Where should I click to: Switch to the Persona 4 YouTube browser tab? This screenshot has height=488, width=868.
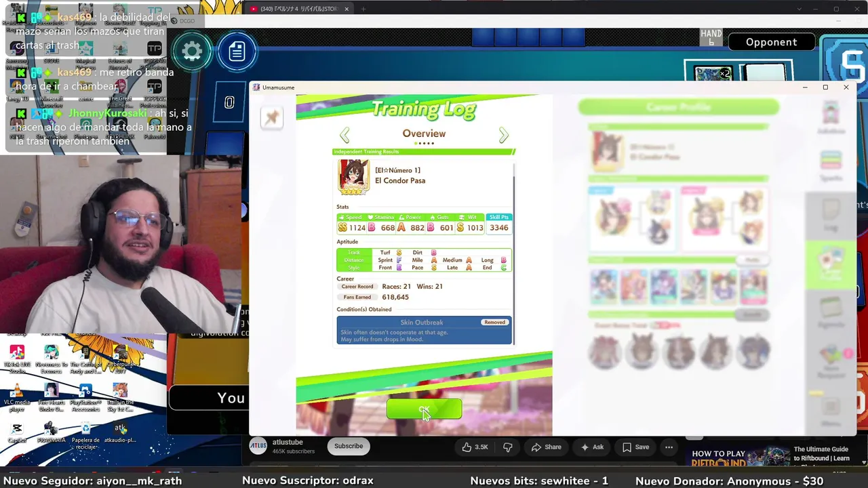[x=298, y=9]
